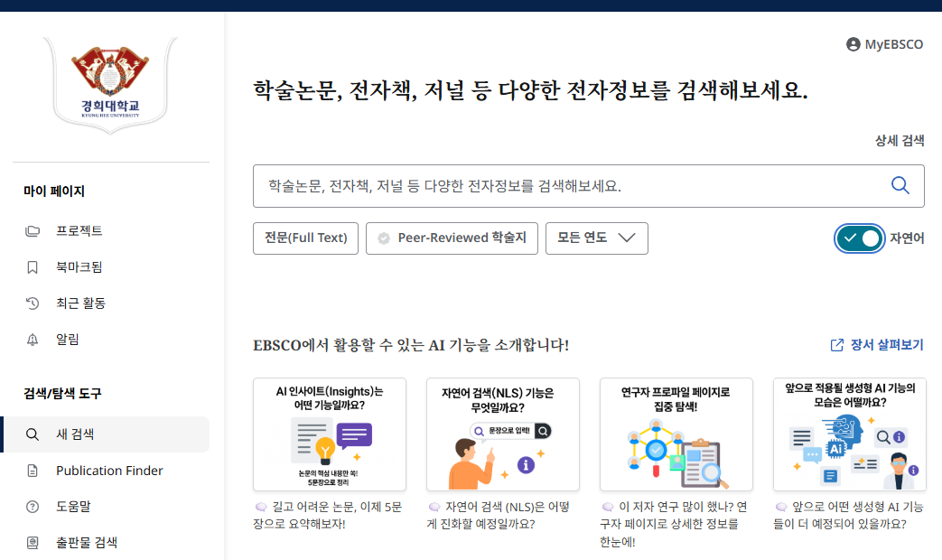942x560 pixels.
Task: Click the 프로젝트 folder icon
Action: (x=33, y=231)
